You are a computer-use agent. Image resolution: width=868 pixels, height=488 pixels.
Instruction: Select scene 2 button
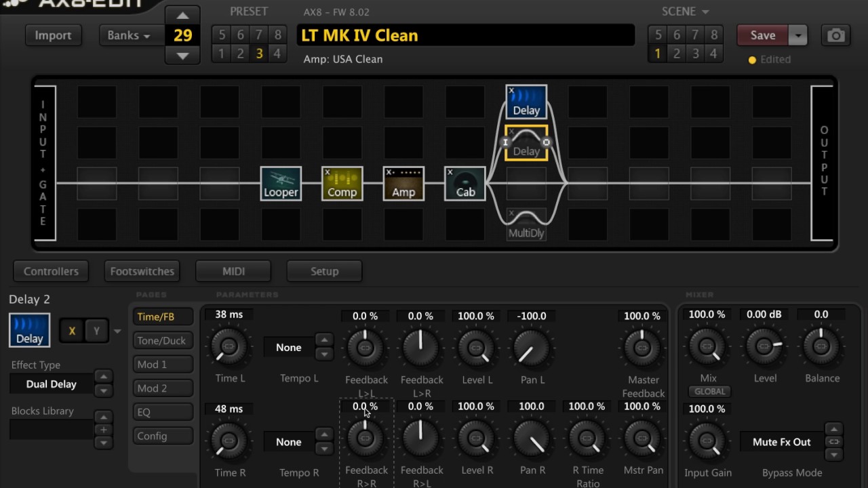(x=676, y=53)
